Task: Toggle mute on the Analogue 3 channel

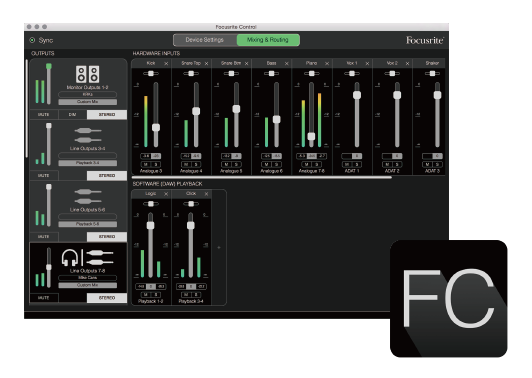Action: pyautogui.click(x=146, y=165)
